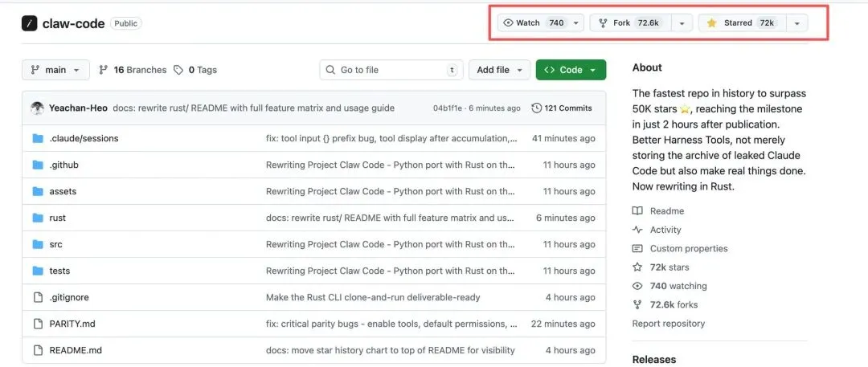Screen dimensions: 868x367
Task: Click the Custom properties icon
Action: [x=637, y=249]
